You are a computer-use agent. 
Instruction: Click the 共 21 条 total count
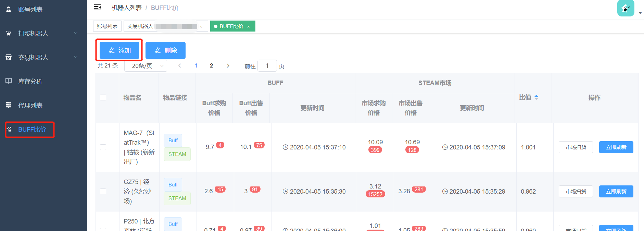[108, 65]
